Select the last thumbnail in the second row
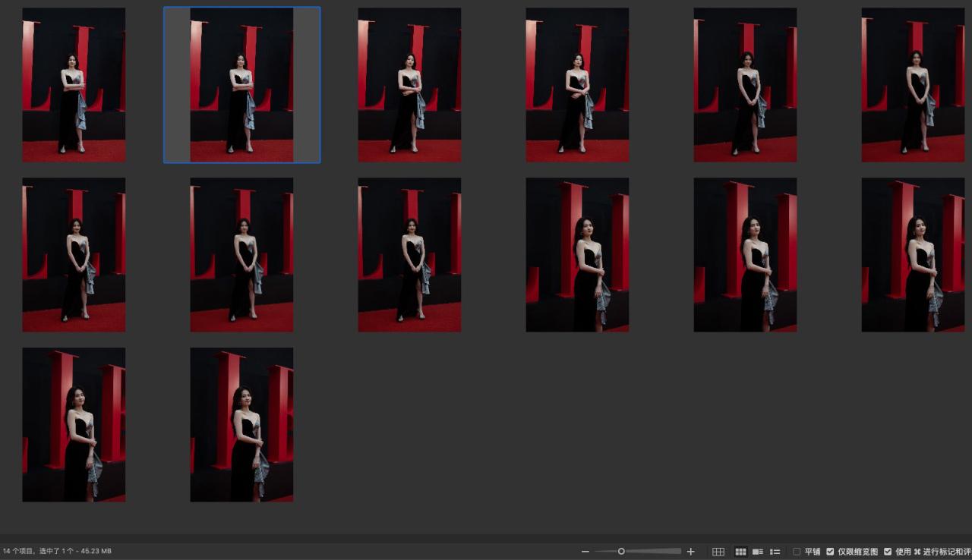 [913, 255]
